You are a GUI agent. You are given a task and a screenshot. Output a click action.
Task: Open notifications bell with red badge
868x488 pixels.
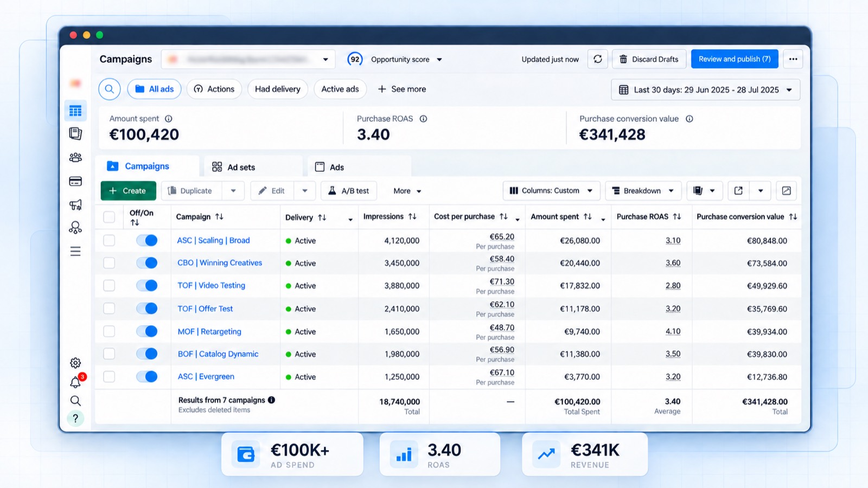76,381
